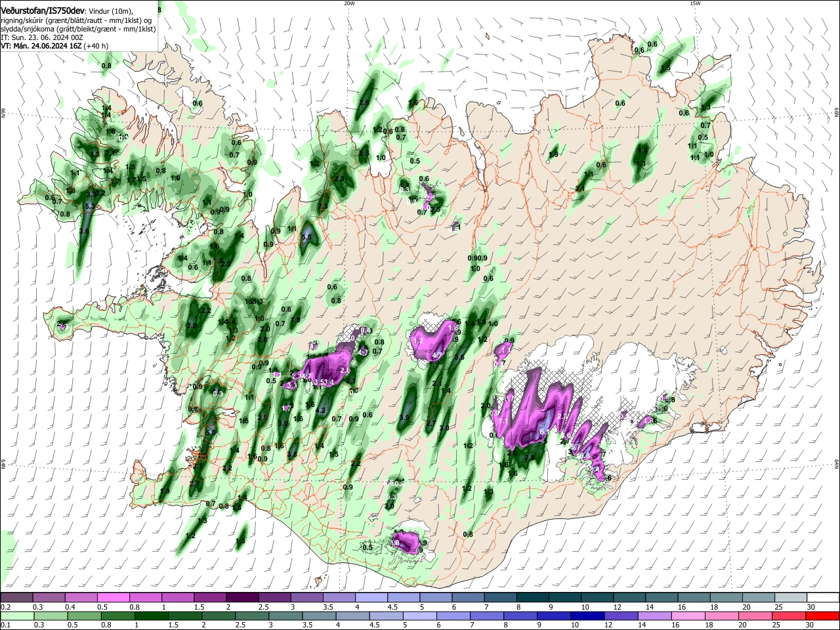The image size is (840, 630).
Task: Click the 64N latitude label on right edge
Action: [837, 464]
